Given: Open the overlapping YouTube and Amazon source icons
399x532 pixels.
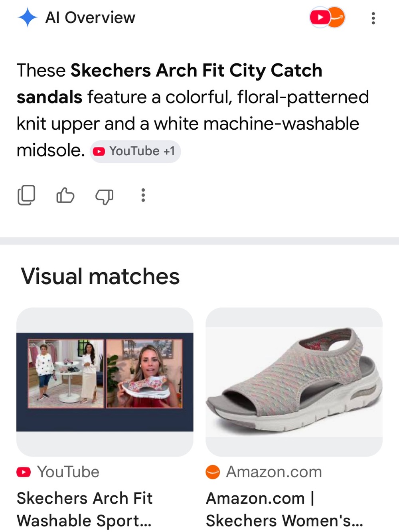Looking at the screenshot, I should (327, 18).
